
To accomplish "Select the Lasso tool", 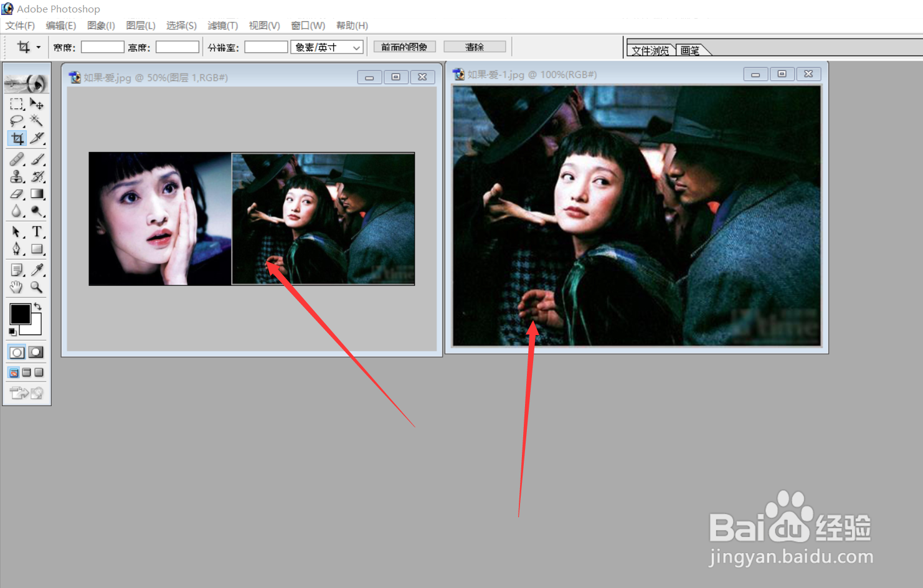I will [x=17, y=121].
